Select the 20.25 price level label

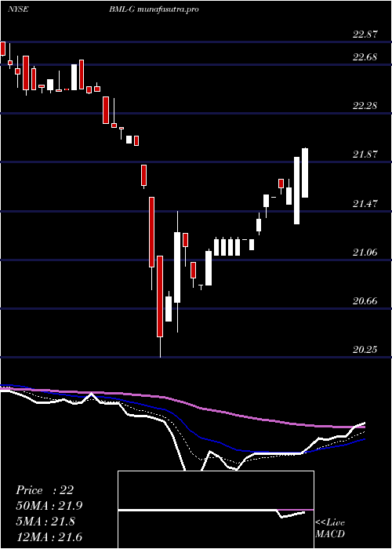coord(365,350)
